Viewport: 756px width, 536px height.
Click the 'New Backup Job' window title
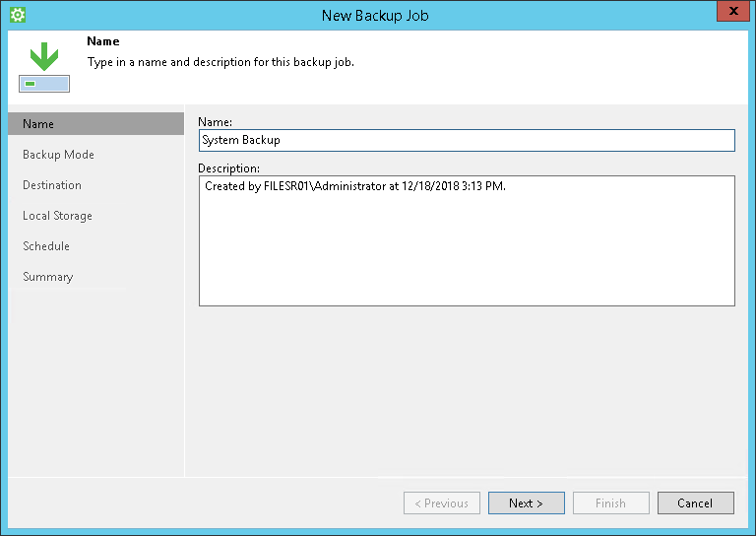pos(375,16)
